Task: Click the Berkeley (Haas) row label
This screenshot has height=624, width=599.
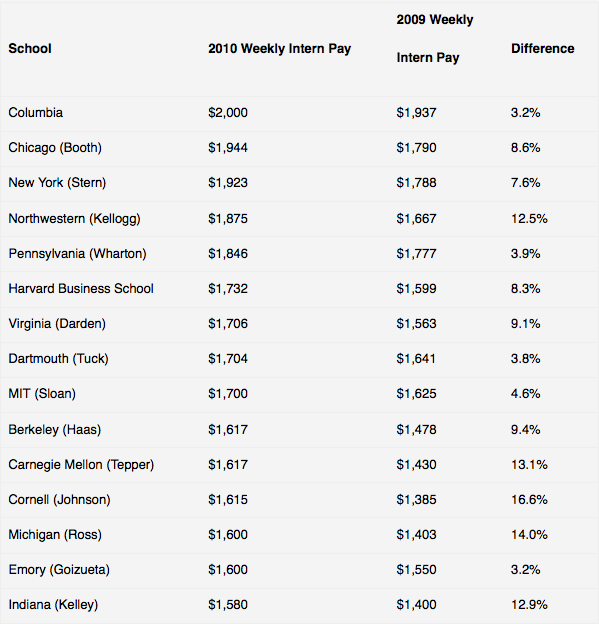Action: (x=55, y=429)
